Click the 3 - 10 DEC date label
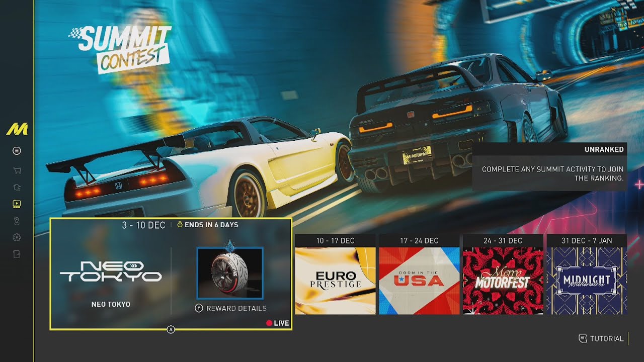The image size is (644, 362). [x=143, y=225]
